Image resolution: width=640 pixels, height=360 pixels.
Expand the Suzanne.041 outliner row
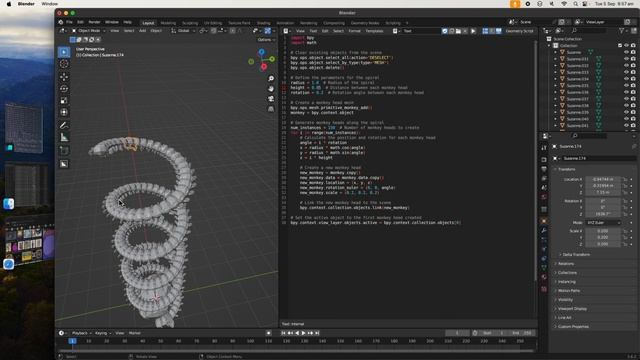[x=555, y=125]
